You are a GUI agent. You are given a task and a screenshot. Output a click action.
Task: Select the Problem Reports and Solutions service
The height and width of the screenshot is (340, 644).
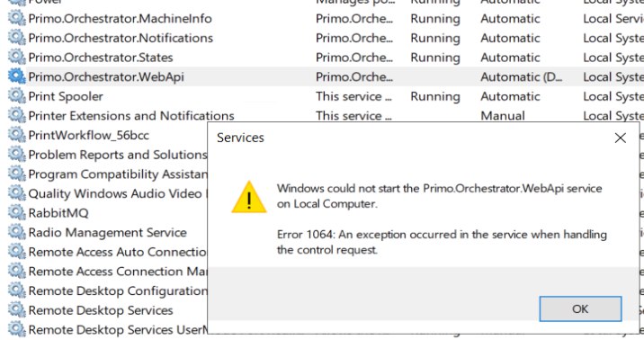118,155
